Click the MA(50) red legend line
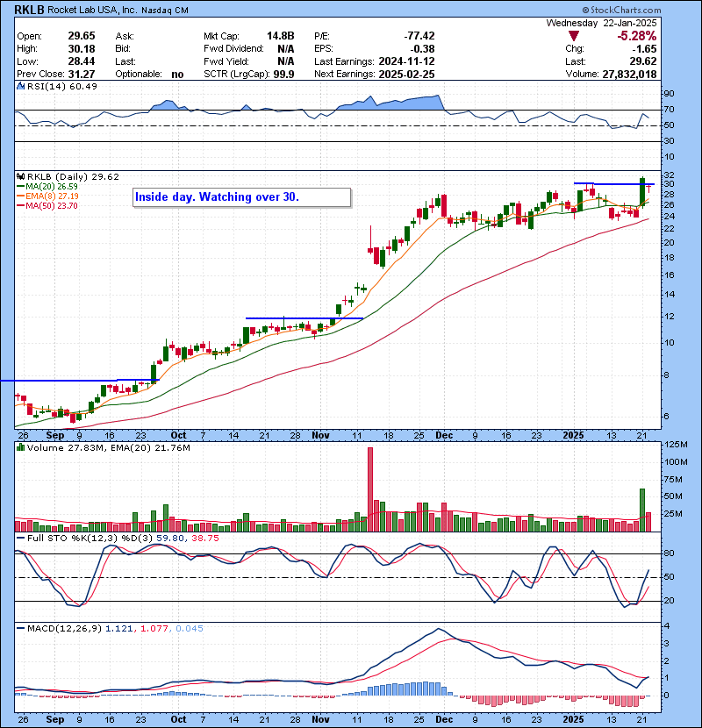Viewport: 702px width, 728px height. pyautogui.click(x=21, y=205)
